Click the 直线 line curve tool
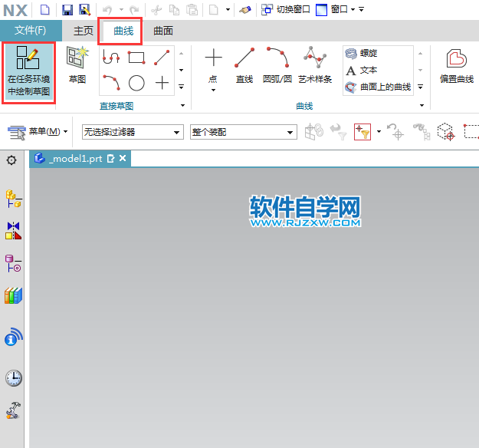Viewport: 479px width, 448px height. [x=244, y=66]
